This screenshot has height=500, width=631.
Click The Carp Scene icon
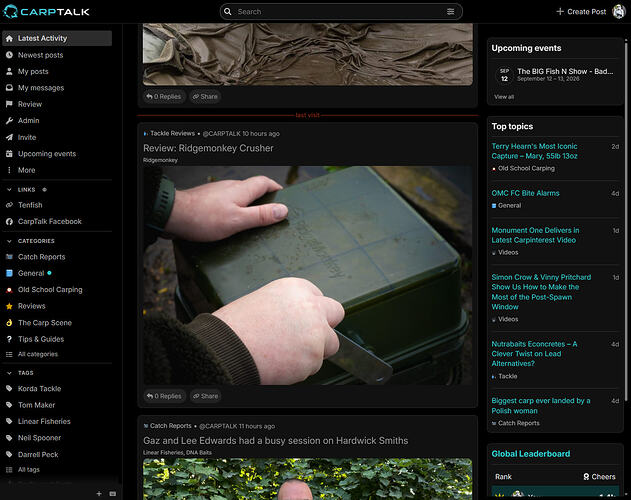9,323
